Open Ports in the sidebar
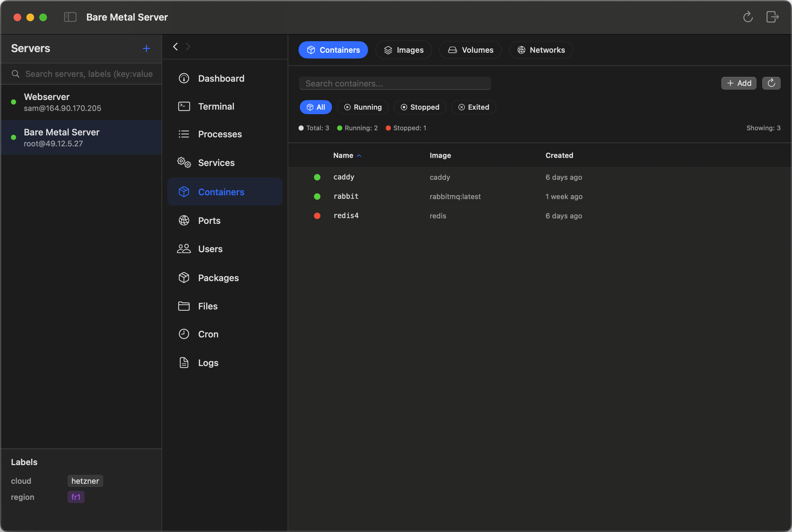 tap(225, 221)
